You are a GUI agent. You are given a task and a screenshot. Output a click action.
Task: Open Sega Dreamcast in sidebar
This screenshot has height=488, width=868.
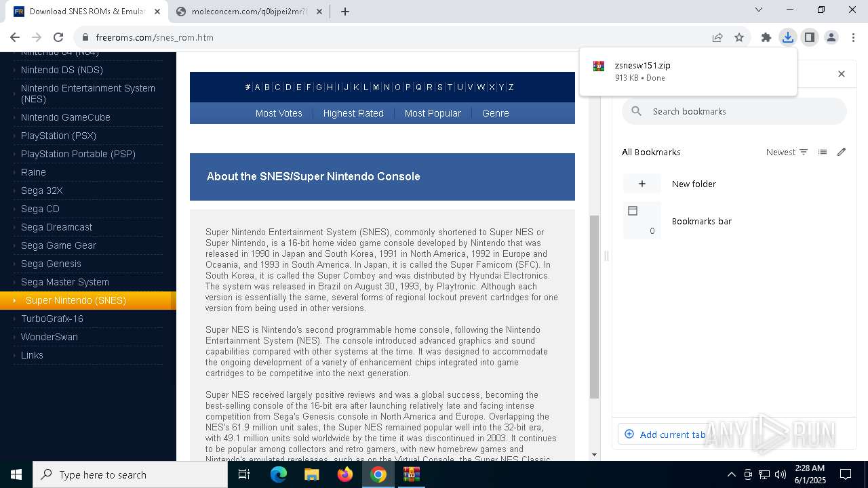click(x=56, y=227)
